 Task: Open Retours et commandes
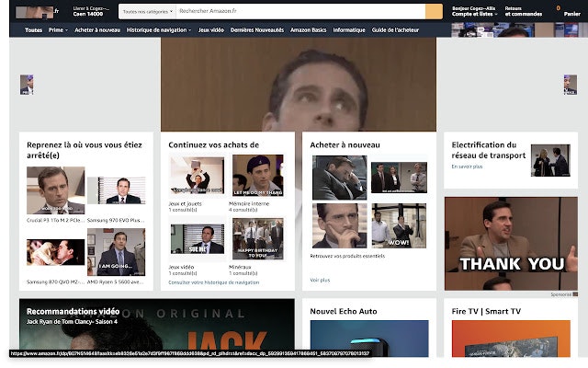coord(523,11)
